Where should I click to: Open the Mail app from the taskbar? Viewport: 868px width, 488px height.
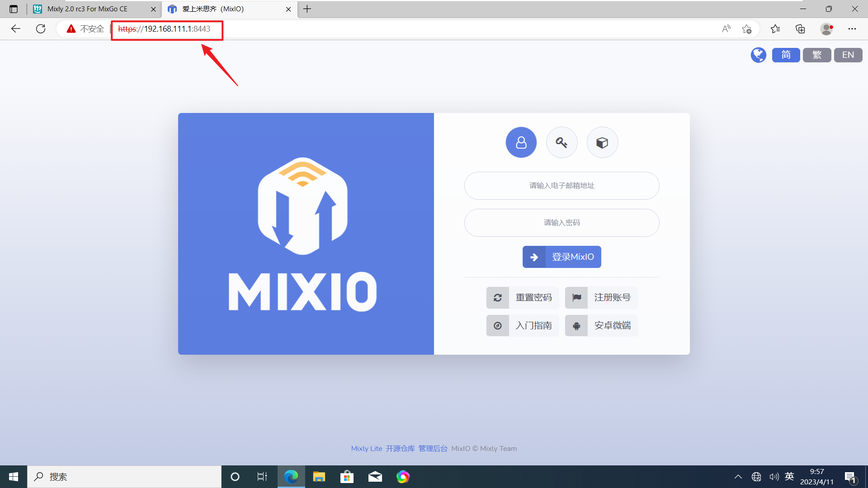(375, 477)
